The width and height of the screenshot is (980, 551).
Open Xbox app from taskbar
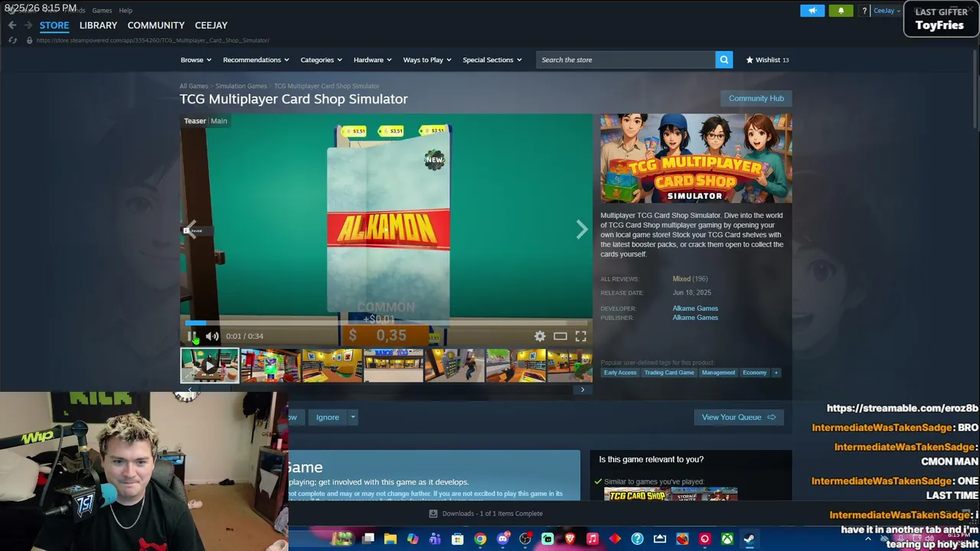(727, 539)
